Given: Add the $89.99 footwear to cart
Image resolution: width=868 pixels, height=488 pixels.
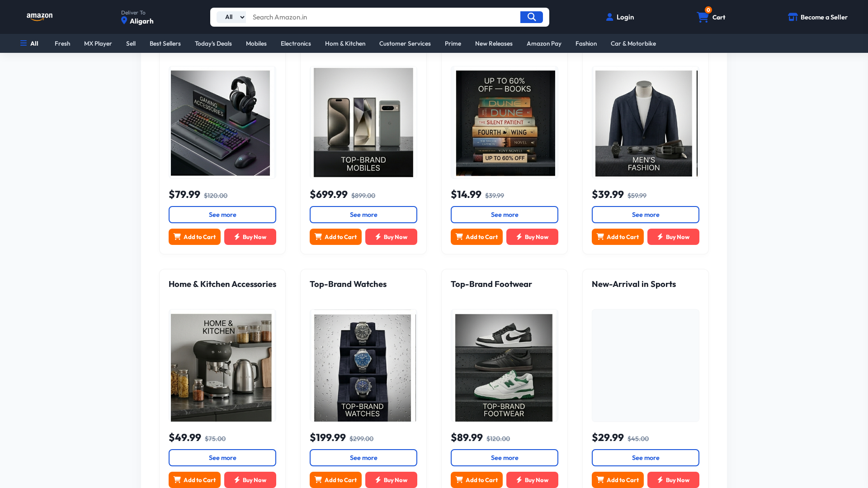Looking at the screenshot, I should click(476, 480).
